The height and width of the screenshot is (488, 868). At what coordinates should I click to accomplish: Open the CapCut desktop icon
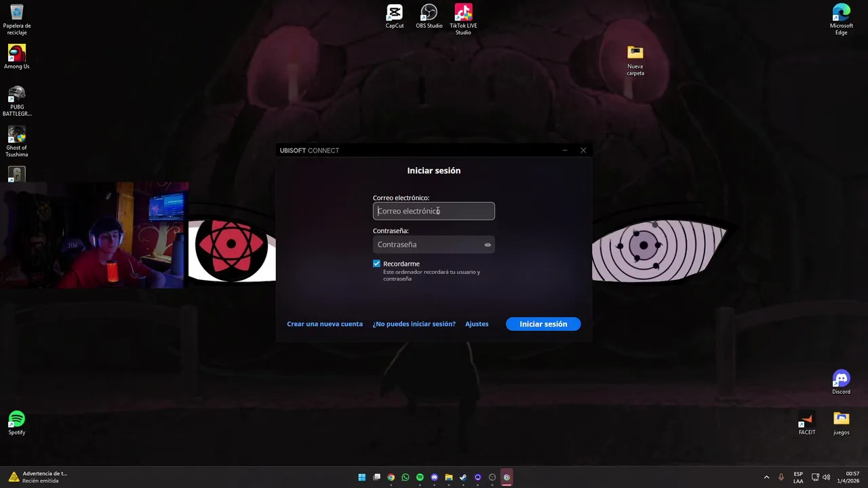(x=395, y=17)
